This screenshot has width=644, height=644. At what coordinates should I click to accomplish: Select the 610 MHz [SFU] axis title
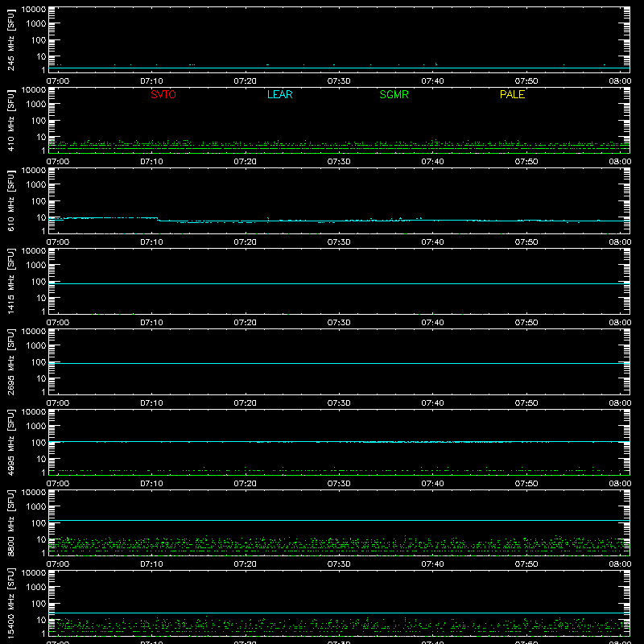pos(10,202)
